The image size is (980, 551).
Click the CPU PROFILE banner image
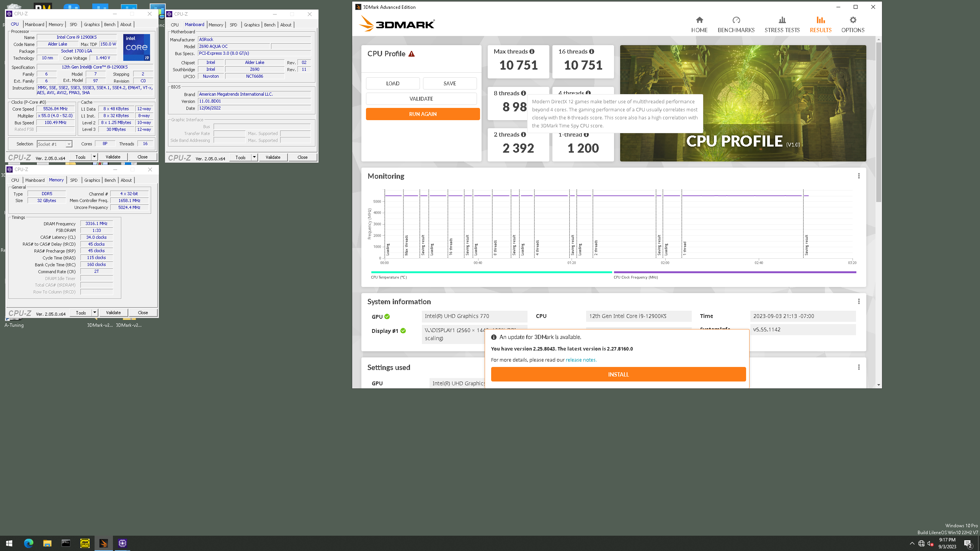point(743,103)
